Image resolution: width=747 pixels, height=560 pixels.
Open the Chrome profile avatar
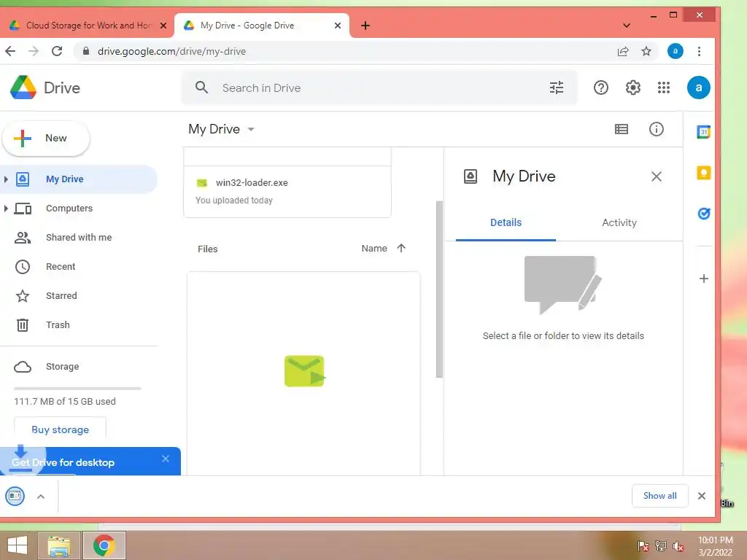675,51
